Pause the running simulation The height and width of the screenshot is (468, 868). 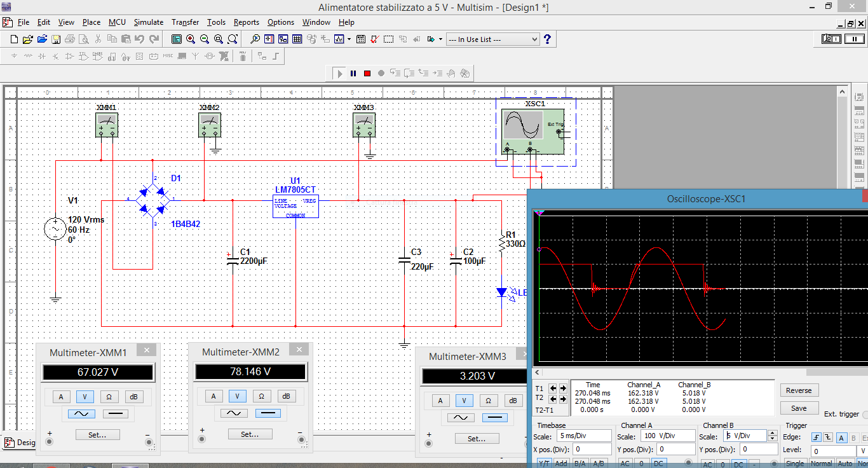point(353,74)
